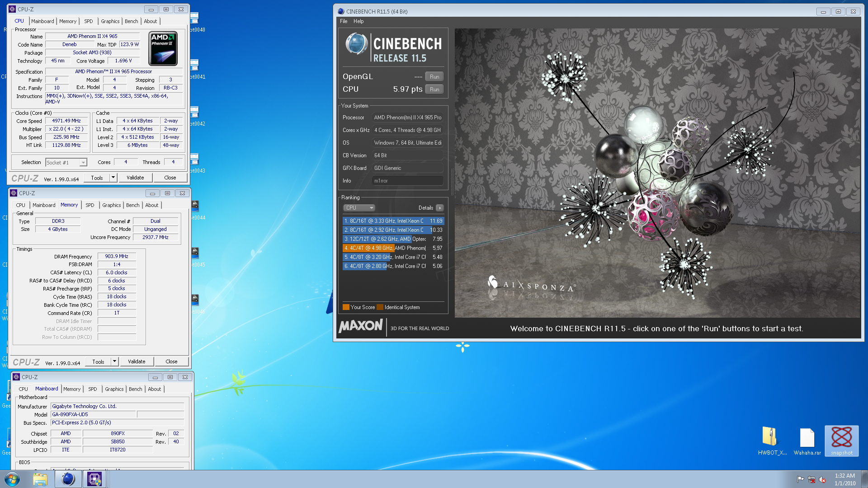Select ranking row 3 AMD Opteron 7.95
Image resolution: width=868 pixels, height=488 pixels.
tap(393, 239)
